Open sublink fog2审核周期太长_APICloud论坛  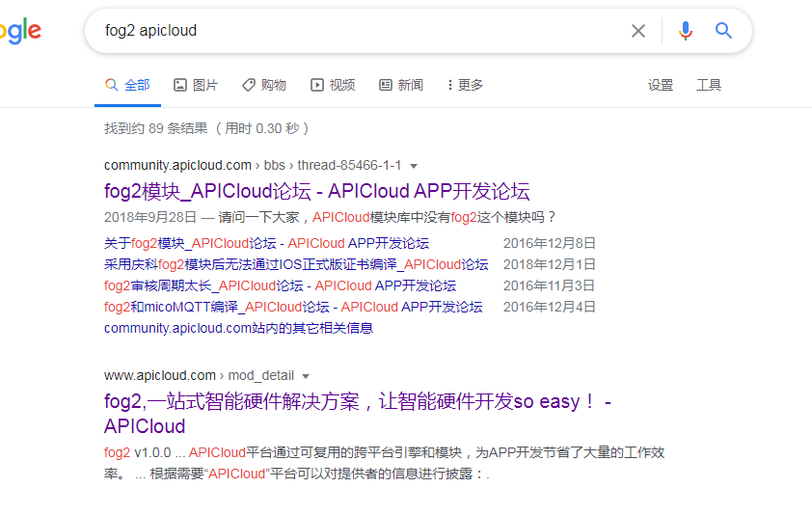point(281,286)
